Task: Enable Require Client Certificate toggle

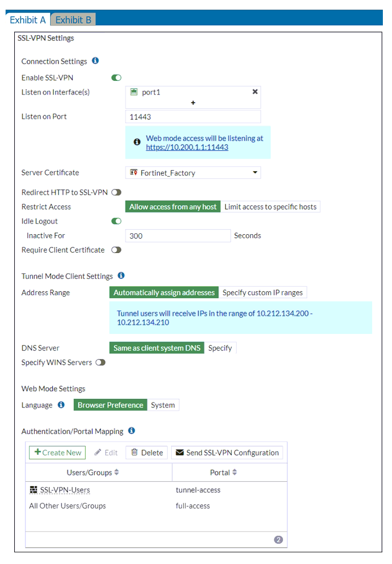Action: pos(116,250)
